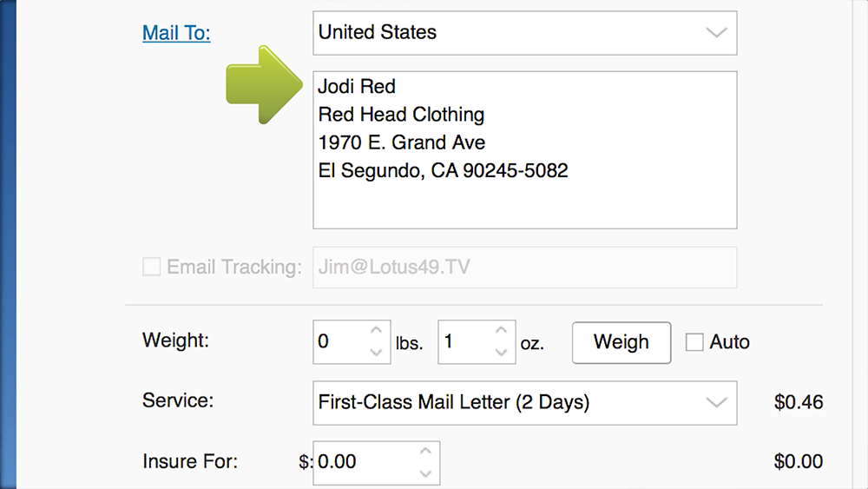This screenshot has width=868, height=489.
Task: Click the country dropdown chevron arrow
Action: tap(716, 33)
